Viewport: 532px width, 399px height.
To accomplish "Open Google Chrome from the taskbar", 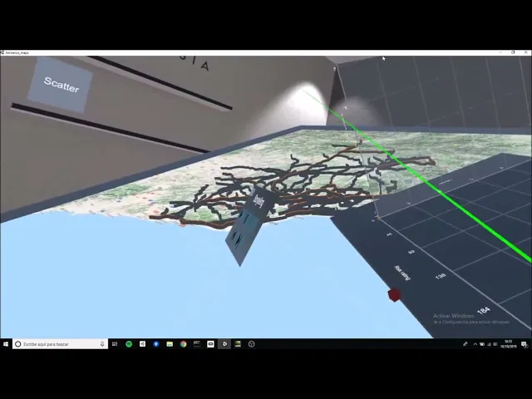I will coord(183,344).
